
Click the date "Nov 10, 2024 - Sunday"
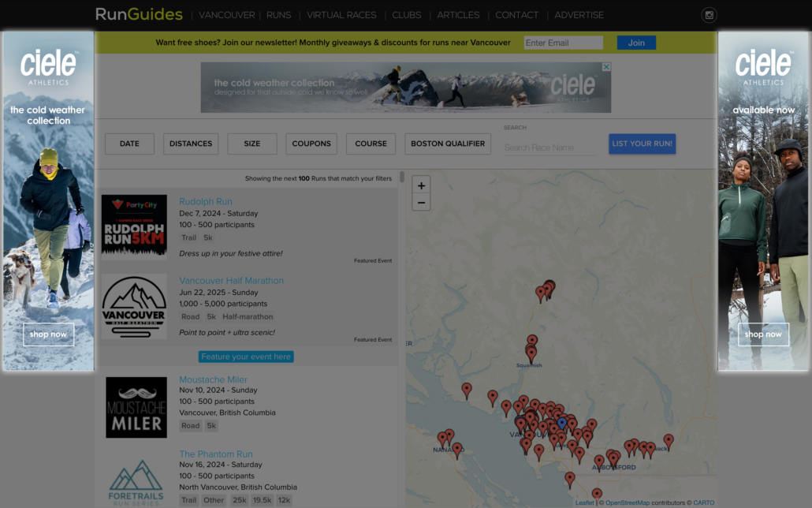point(218,390)
